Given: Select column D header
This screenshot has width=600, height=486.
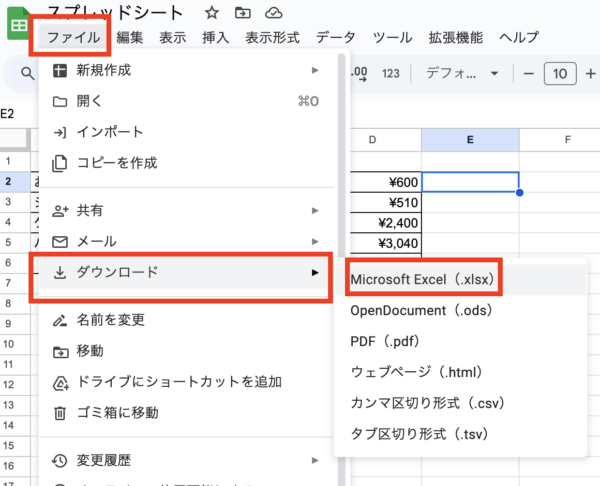Looking at the screenshot, I should click(372, 140).
